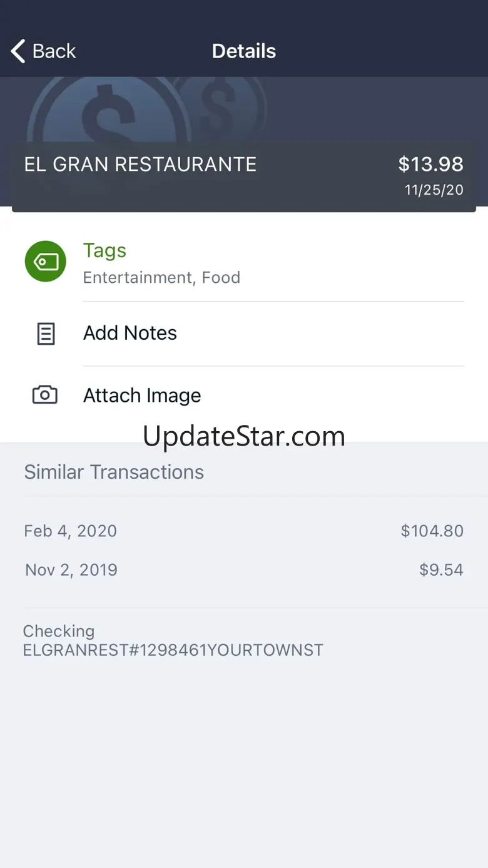Image resolution: width=488 pixels, height=868 pixels.
Task: Go back using the Back label
Action: point(54,51)
